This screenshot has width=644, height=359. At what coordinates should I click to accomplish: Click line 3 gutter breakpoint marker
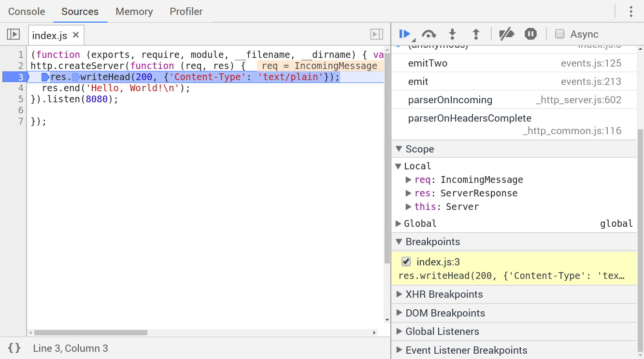pyautogui.click(x=14, y=77)
